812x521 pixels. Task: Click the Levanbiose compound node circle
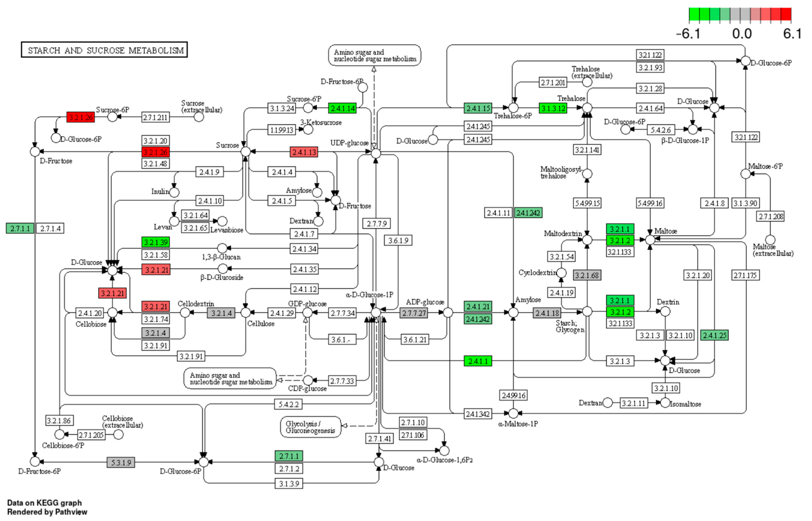222,221
